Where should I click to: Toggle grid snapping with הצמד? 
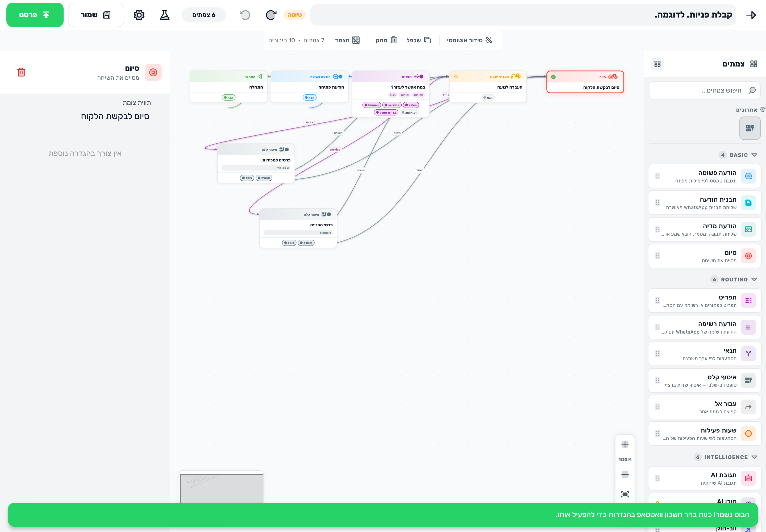coord(347,40)
